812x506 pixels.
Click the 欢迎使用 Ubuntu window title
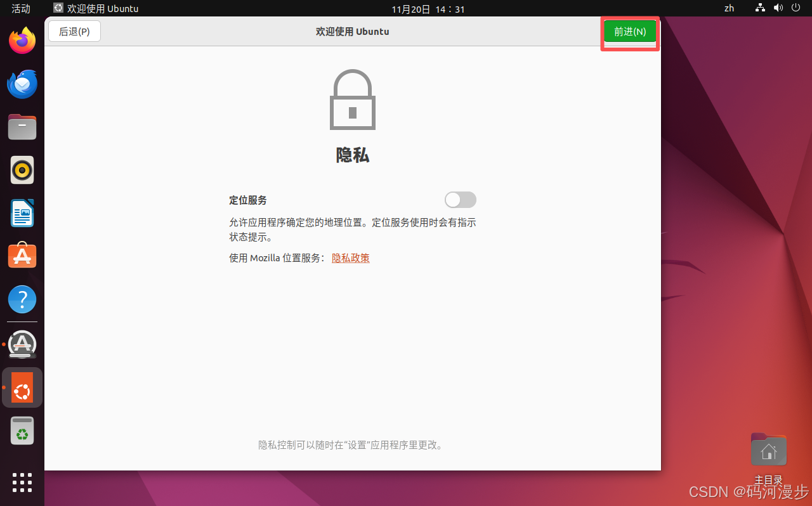[353, 32]
